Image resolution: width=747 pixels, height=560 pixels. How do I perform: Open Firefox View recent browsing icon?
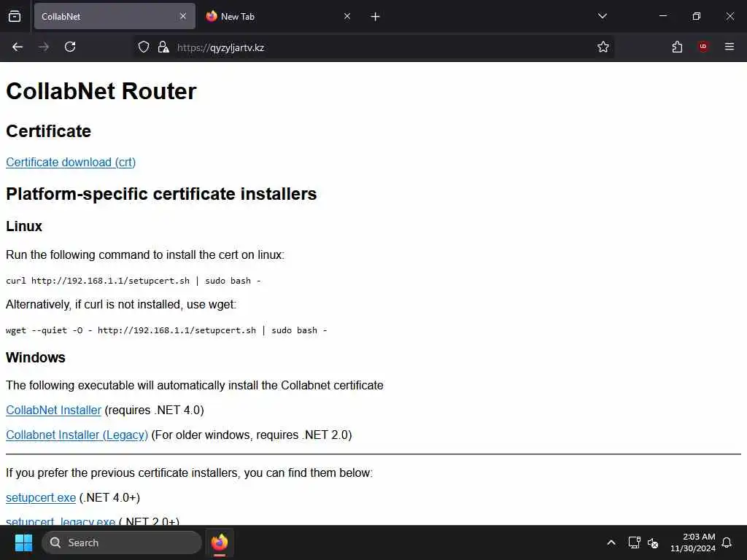pos(15,16)
